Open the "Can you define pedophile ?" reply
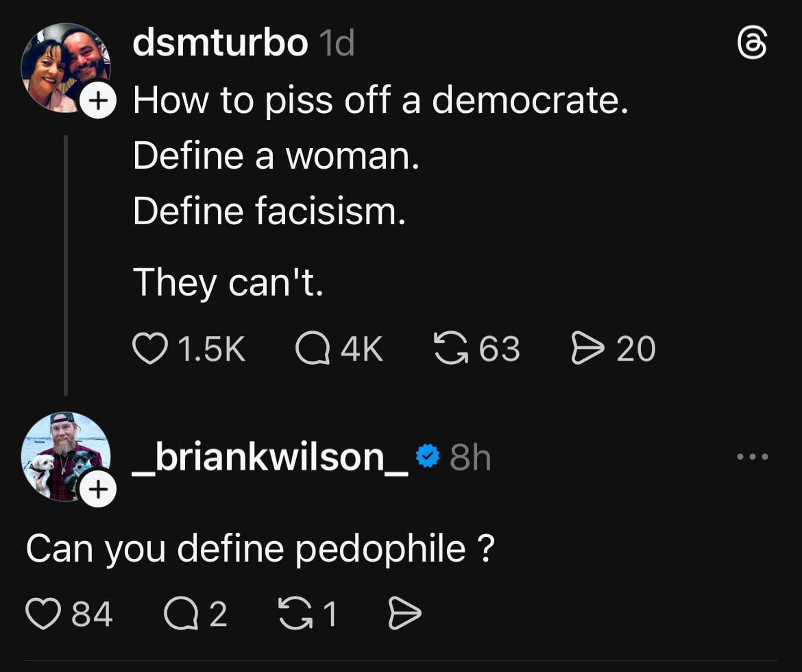Screen dimensions: 802x672 point(260,549)
